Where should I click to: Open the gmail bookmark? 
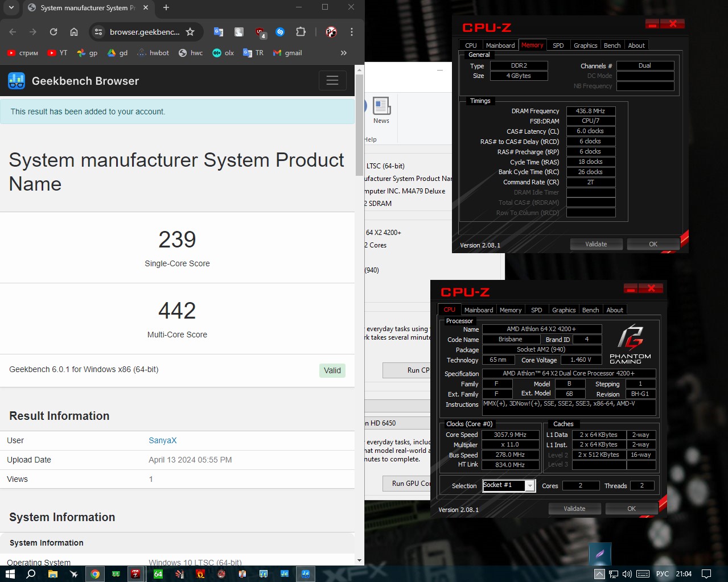pos(287,53)
